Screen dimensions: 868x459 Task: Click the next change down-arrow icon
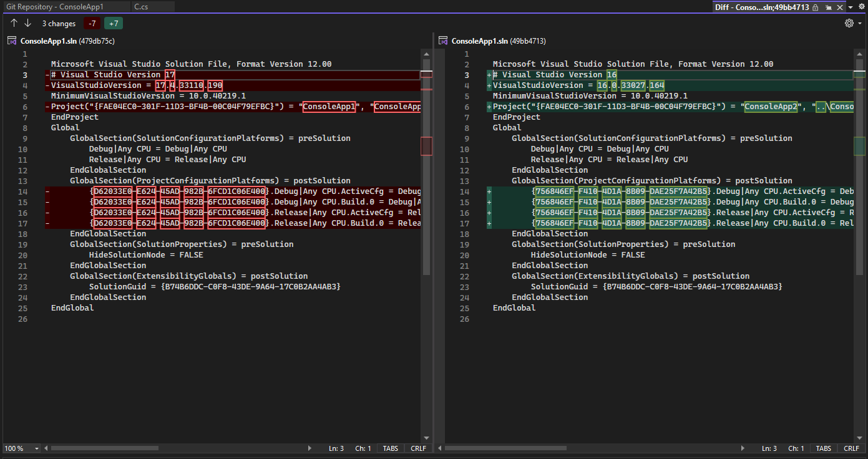click(27, 23)
